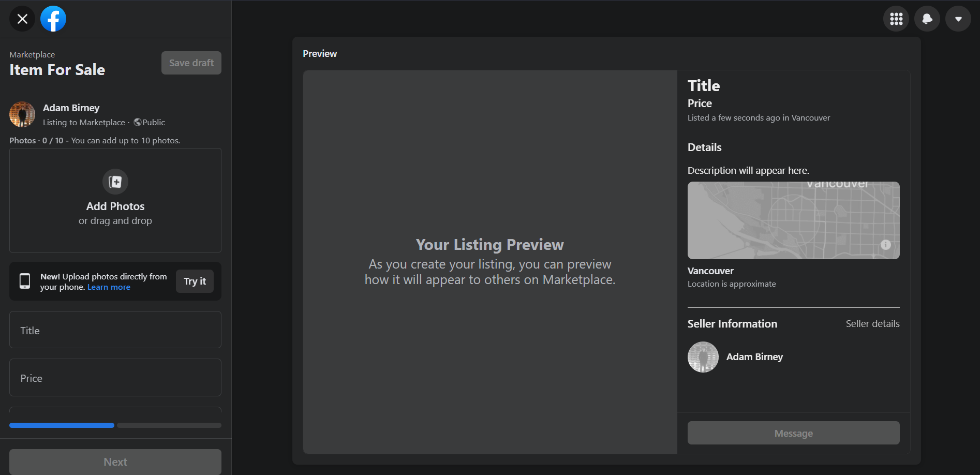The height and width of the screenshot is (475, 980).
Task: Click 'Your Listing Preview' heading
Action: point(490,245)
